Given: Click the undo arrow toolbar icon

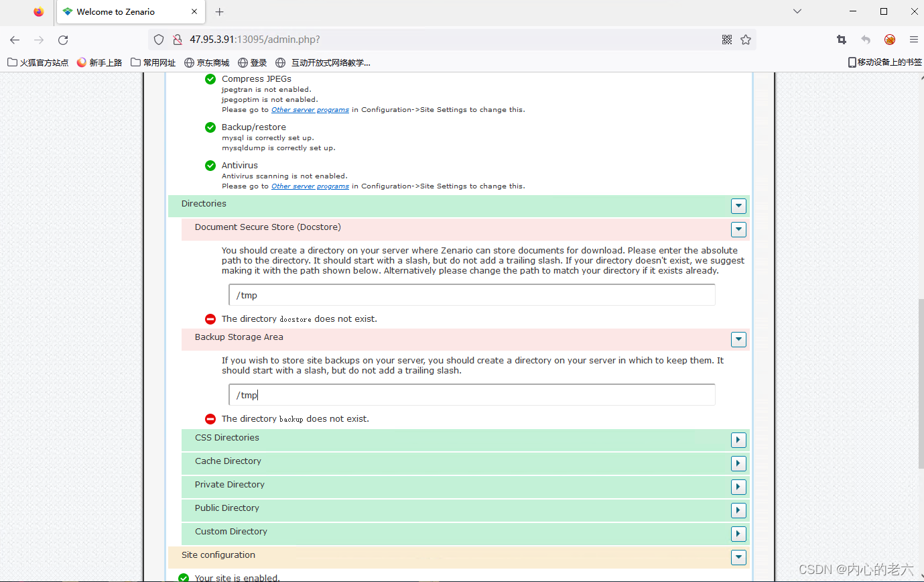Looking at the screenshot, I should point(866,40).
